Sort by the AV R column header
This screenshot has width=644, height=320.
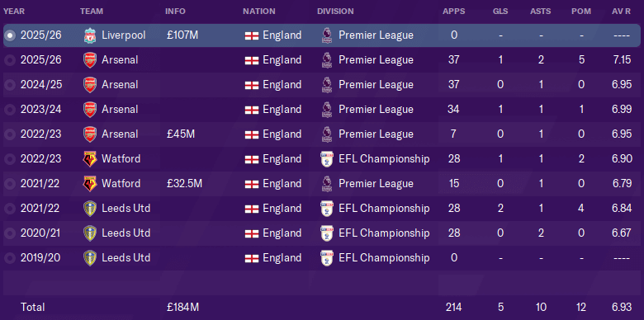[x=621, y=12]
